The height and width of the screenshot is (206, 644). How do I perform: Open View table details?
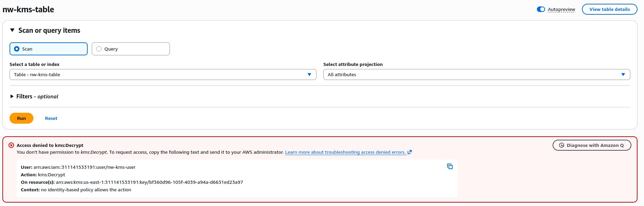click(609, 9)
